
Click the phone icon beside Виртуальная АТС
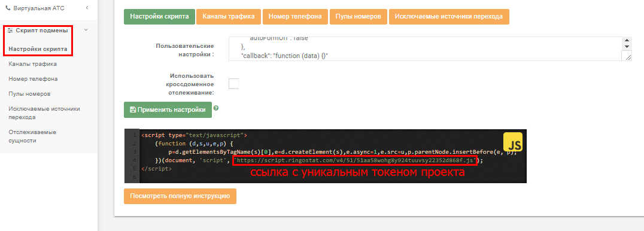click(8, 8)
